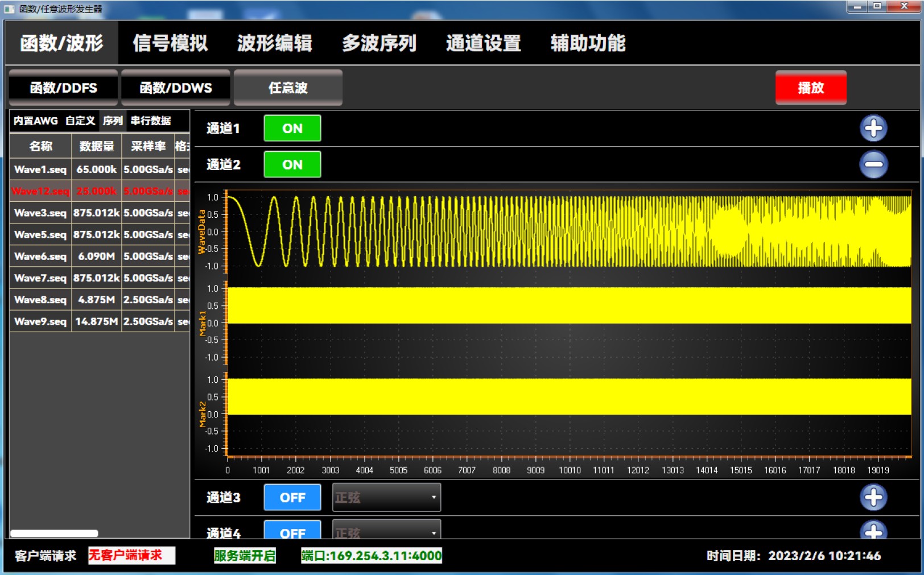Select the 任意波 mode button
The width and height of the screenshot is (924, 575).
[x=288, y=88]
